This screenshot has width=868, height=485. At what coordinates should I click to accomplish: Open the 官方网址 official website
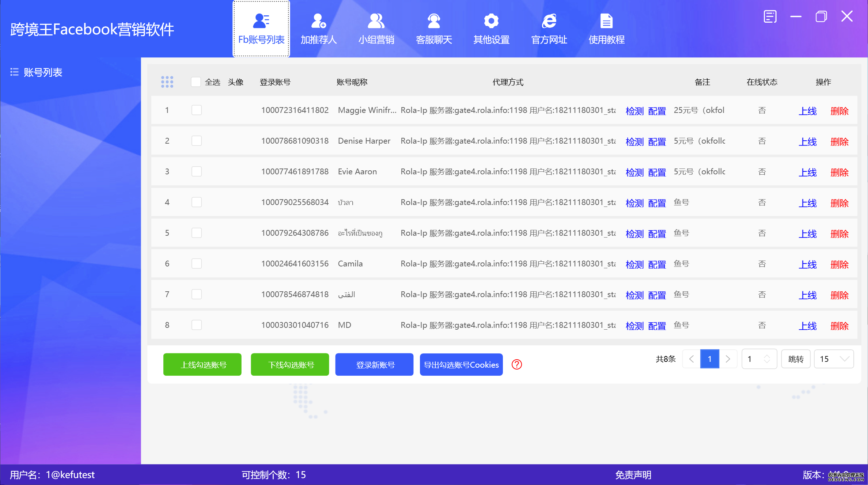(x=549, y=29)
